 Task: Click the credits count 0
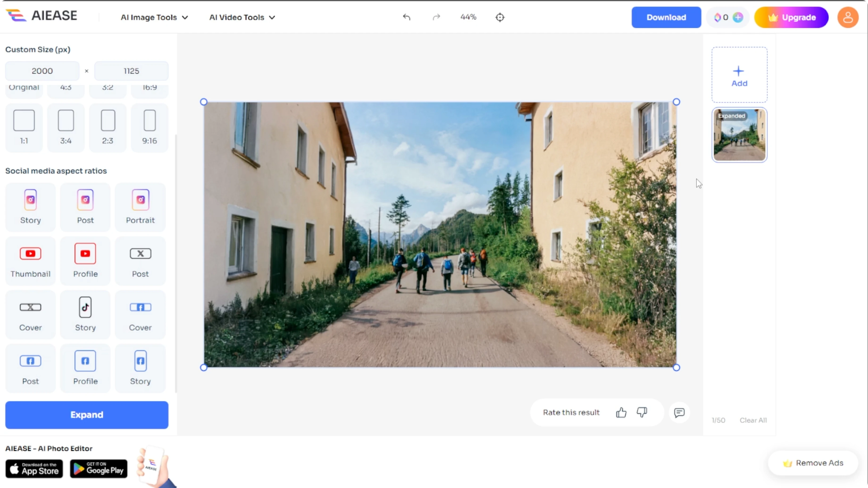[x=726, y=17]
